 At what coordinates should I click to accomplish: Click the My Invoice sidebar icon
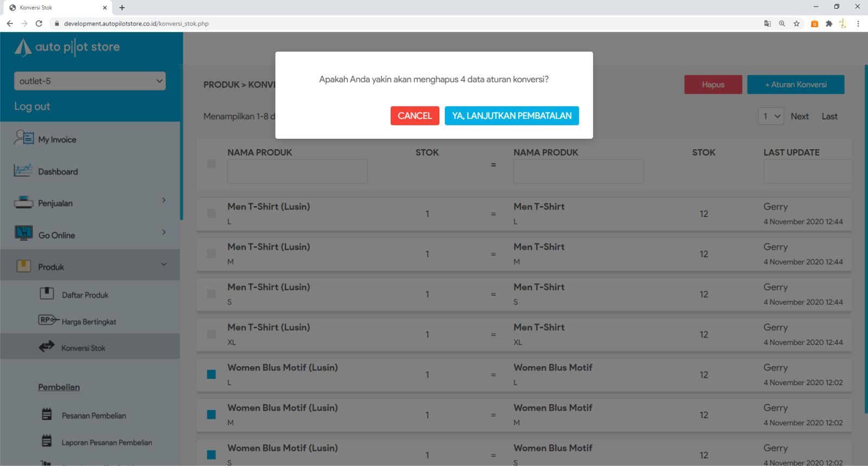pos(23,138)
